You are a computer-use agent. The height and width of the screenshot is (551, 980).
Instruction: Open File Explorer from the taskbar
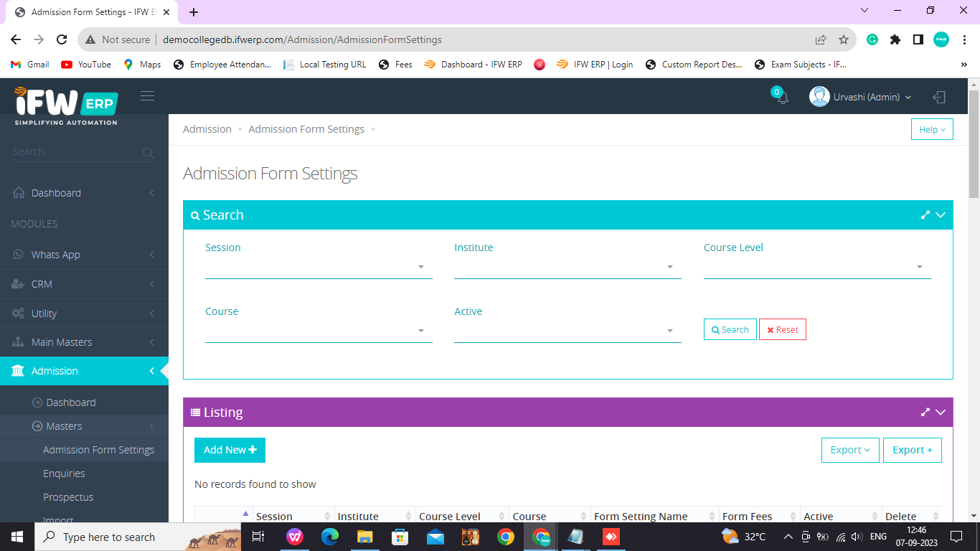[365, 537]
